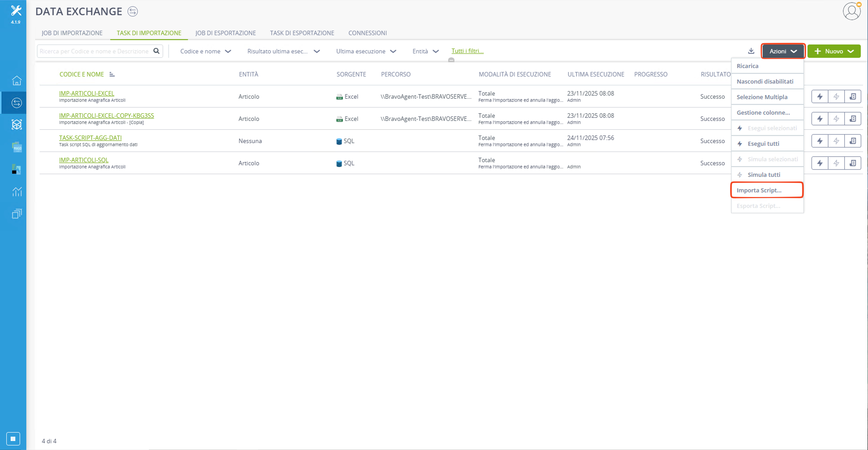Simulate IMP-ARTICOLI-EXCEL-COPY-KBG3SS via outline lightning
Screen dimensions: 868x450
[836, 119]
